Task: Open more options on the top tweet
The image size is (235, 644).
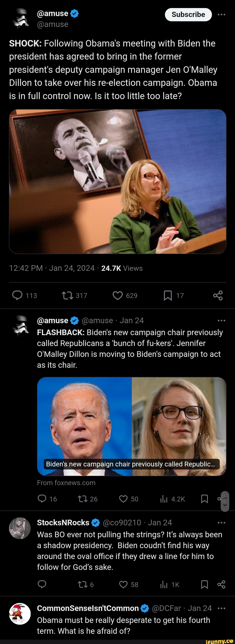Action: point(221,14)
